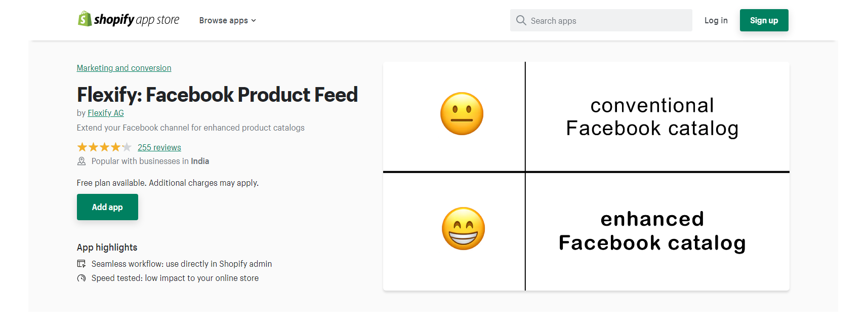
Task: Click the star rating icons
Action: 104,147
